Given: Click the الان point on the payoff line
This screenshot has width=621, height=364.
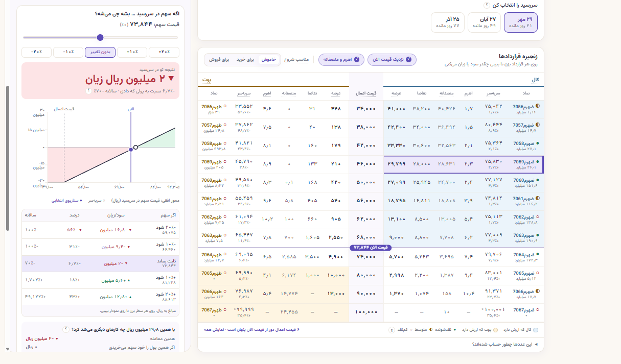Looking at the screenshot, I should (x=131, y=150).
